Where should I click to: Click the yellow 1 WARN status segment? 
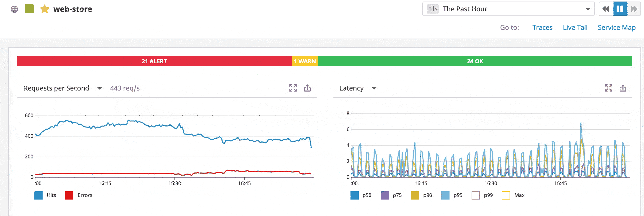click(305, 61)
